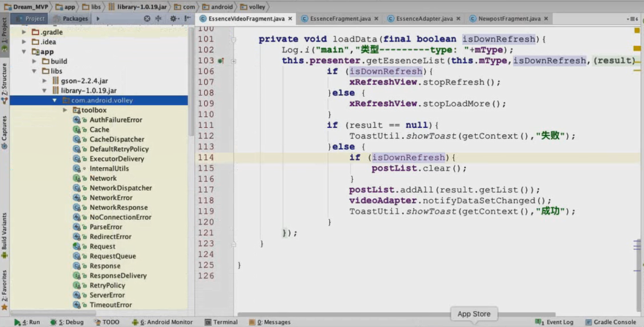Toggle the Build Variants side panel
Screen dimensions: 644x327
[4, 236]
